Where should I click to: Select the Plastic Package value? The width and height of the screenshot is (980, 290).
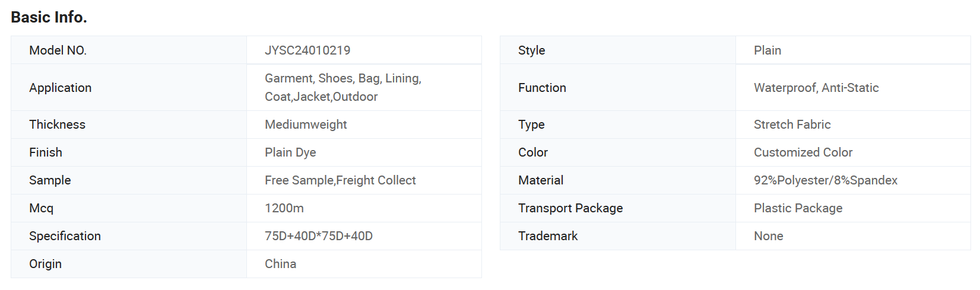point(798,208)
